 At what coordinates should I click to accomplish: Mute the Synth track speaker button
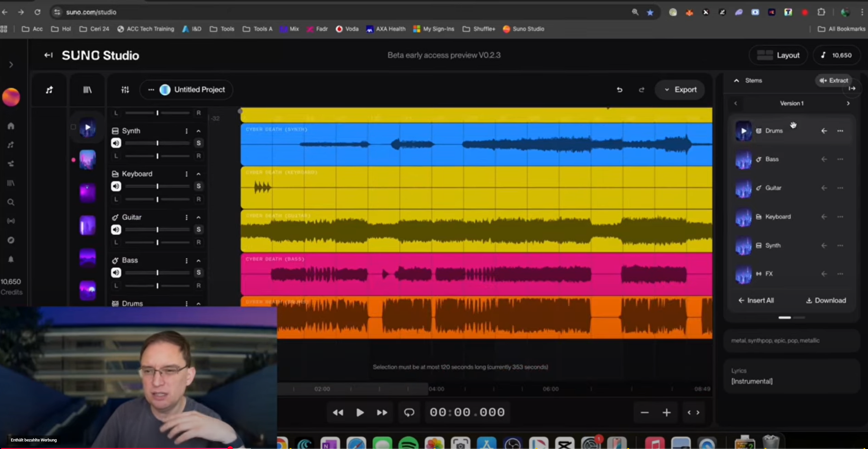coord(116,143)
